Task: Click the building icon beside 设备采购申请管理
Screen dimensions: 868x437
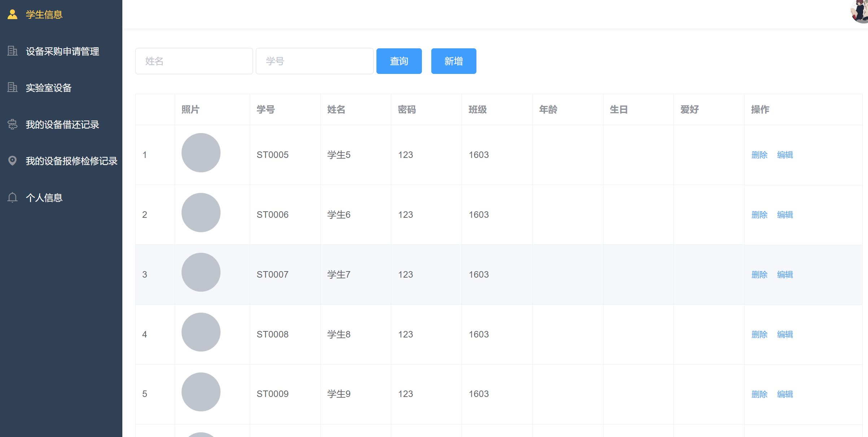Action: (x=12, y=51)
